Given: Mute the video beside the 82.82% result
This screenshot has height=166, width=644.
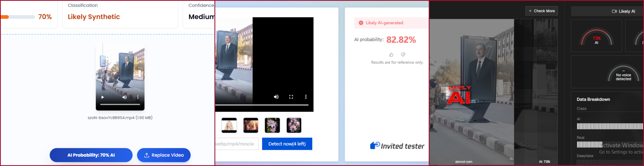Looking at the screenshot, I should tap(276, 97).
